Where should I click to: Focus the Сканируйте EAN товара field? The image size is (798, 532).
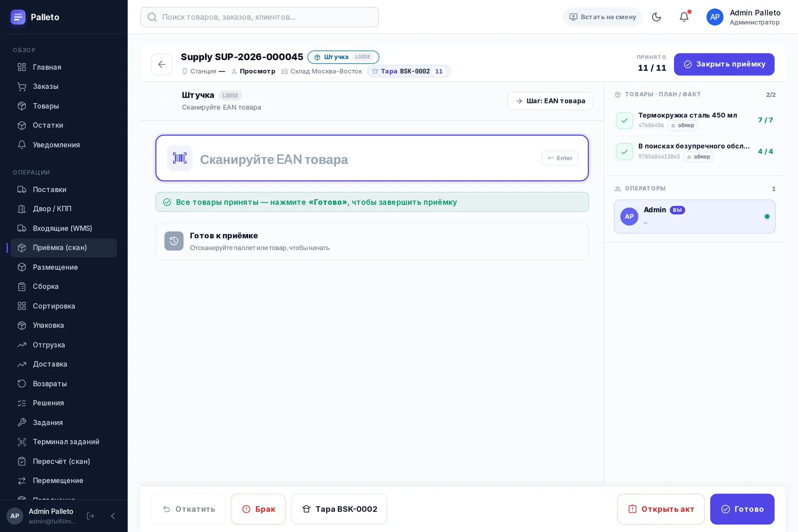(x=372, y=158)
